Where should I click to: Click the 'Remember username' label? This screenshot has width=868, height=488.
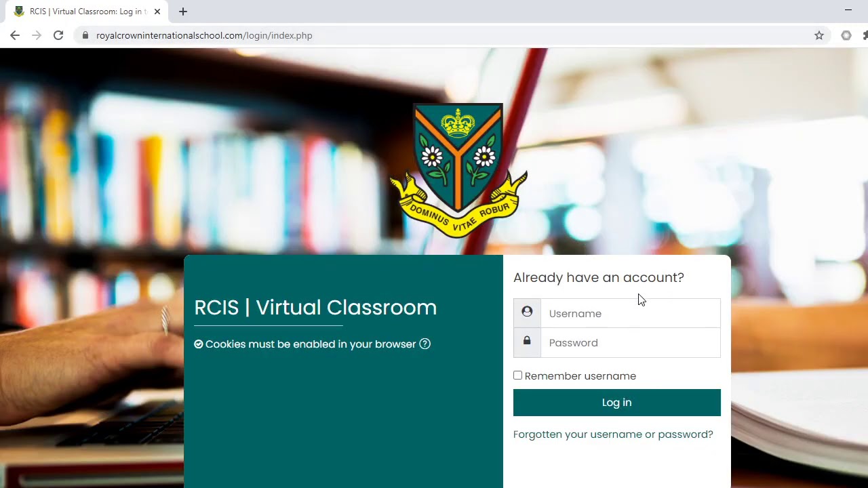(580, 376)
